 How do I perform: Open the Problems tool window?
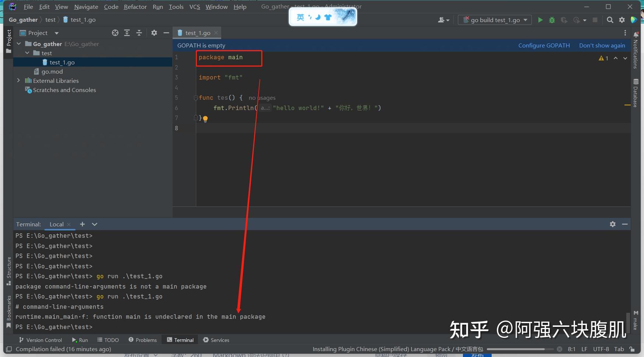coord(143,340)
